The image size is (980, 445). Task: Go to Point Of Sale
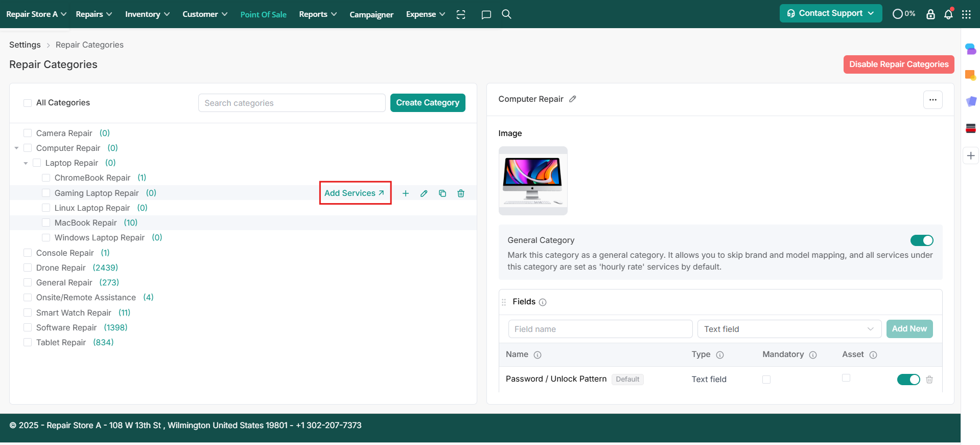pos(263,14)
